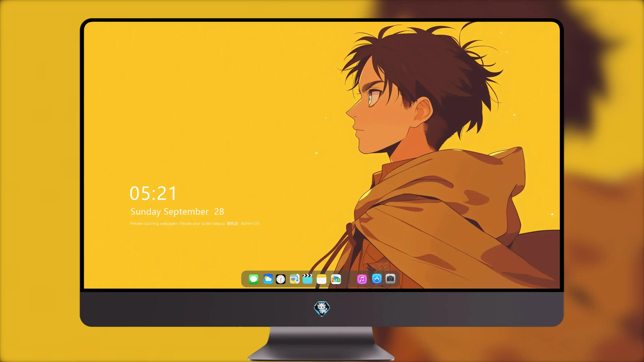Click the 壁纸迷 Chinese site name

point(232,223)
